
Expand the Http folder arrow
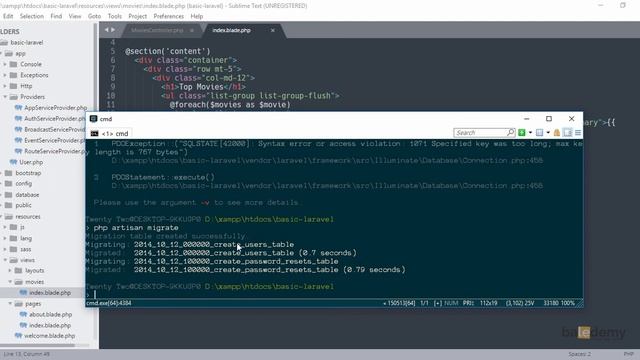coord(5,86)
